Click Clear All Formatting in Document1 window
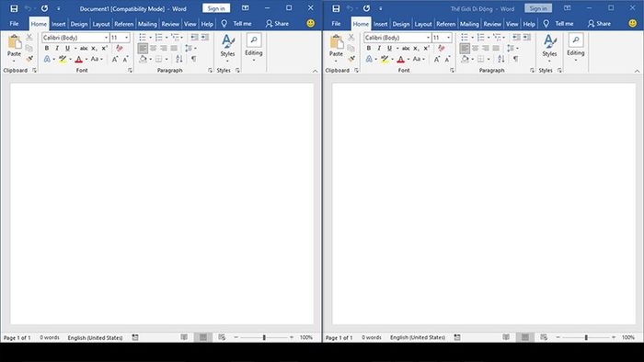644x362 pixels. pos(119,49)
